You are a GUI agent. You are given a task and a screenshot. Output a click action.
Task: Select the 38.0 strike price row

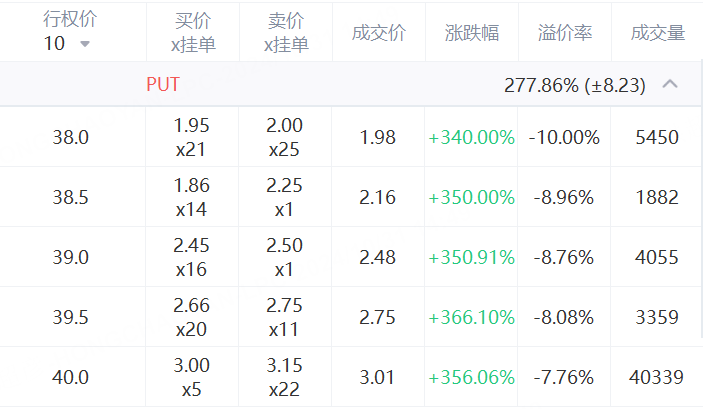pyautogui.click(x=71, y=137)
